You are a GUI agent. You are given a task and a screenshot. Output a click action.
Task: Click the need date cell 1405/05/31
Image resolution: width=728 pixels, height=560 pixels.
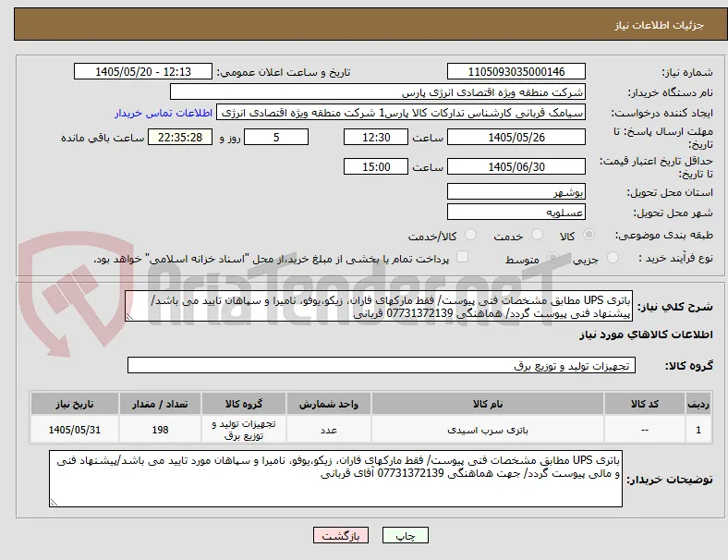74,430
